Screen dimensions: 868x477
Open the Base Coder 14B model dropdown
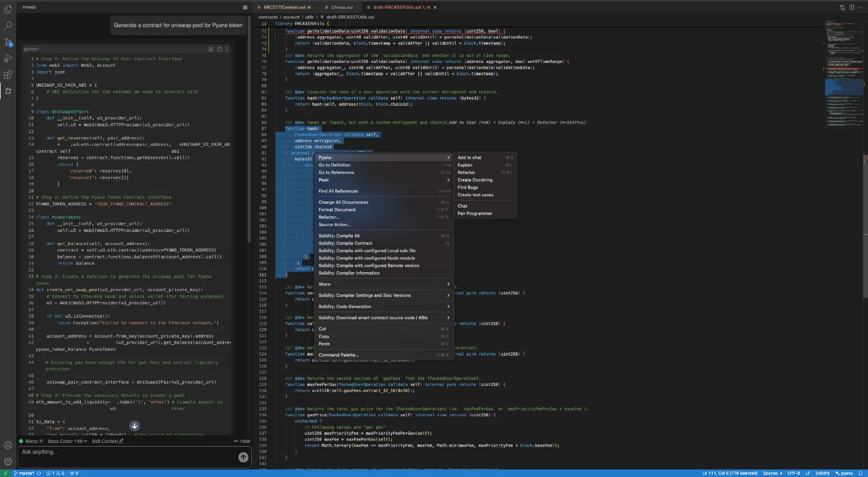(67, 441)
